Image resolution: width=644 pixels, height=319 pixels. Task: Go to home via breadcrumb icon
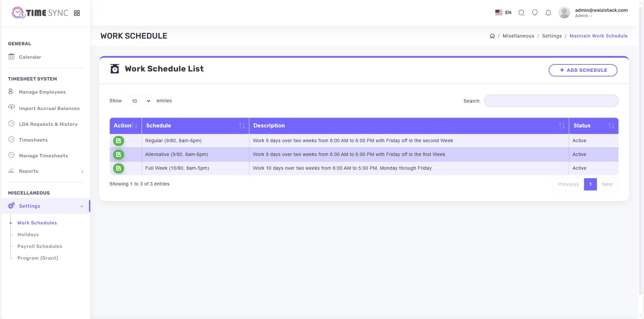point(492,36)
